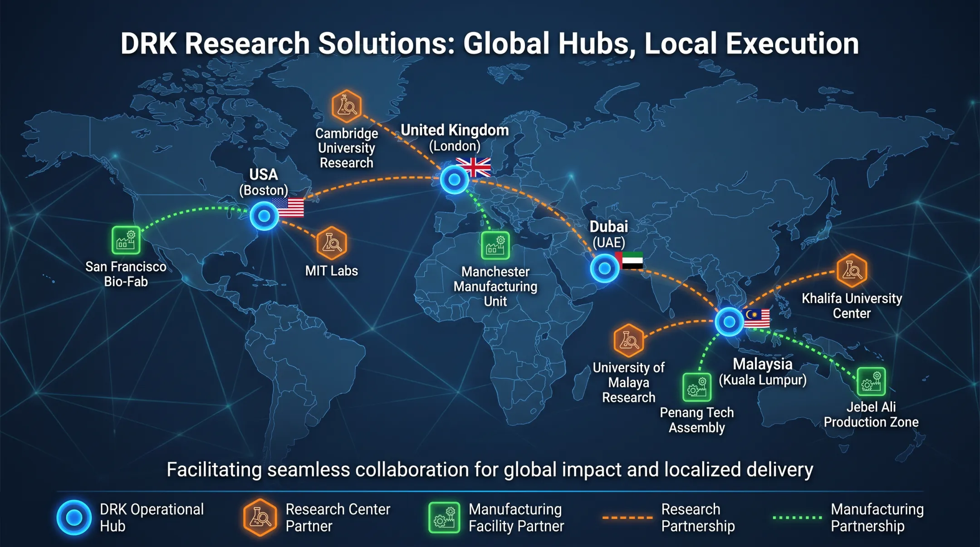Select the San Francisco Bio-Fab factory icon
This screenshot has width=980, height=547.
coord(126,240)
